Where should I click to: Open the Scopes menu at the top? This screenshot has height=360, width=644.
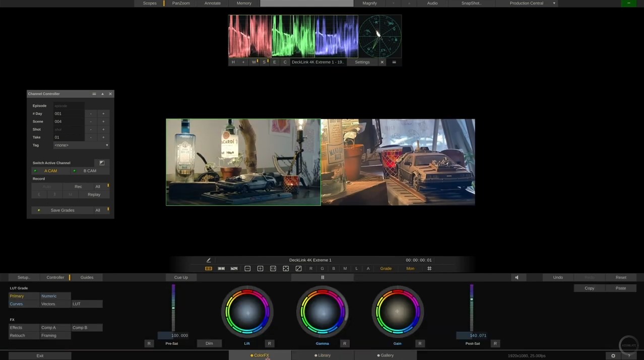149,3
